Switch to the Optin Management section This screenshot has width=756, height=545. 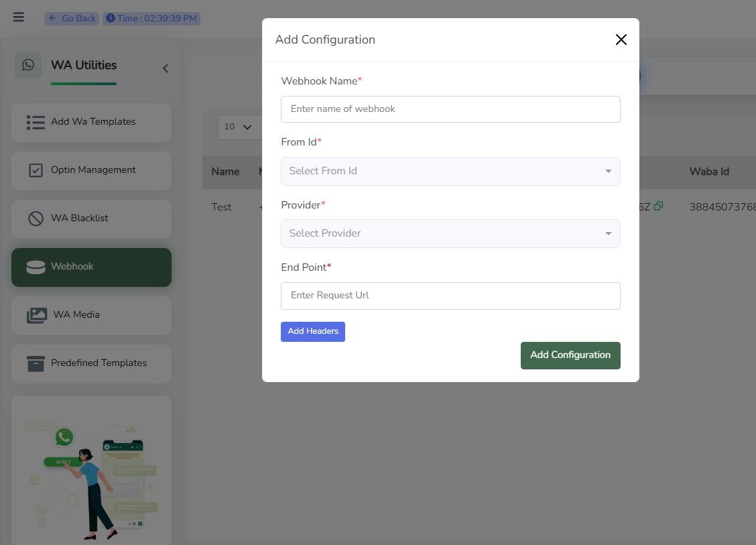[x=93, y=170]
